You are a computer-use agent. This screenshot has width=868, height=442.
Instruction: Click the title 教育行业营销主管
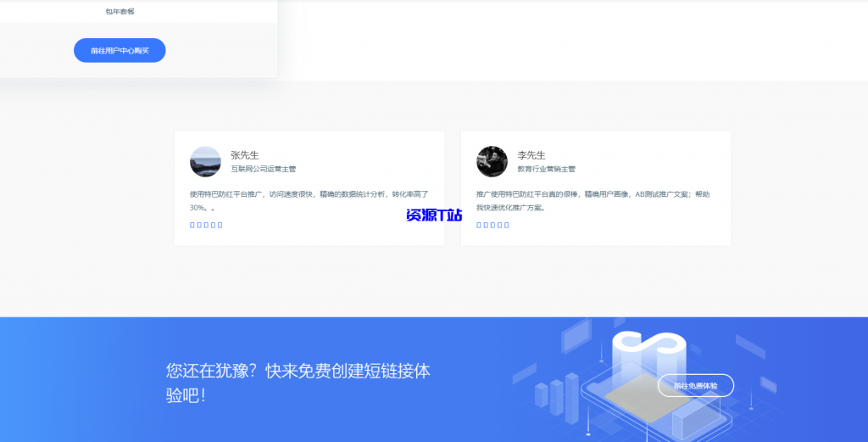click(x=547, y=169)
